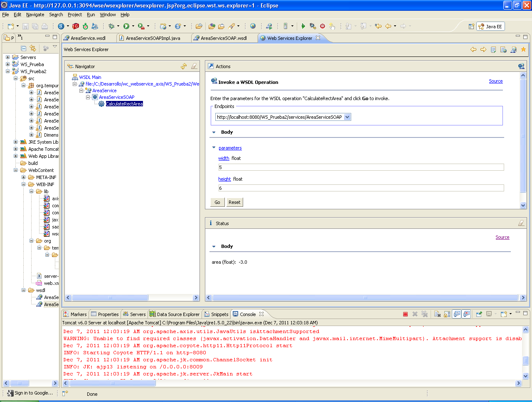Expand WS_Prueba project tree node
Viewport: 532px width, 402px height.
tap(7, 64)
